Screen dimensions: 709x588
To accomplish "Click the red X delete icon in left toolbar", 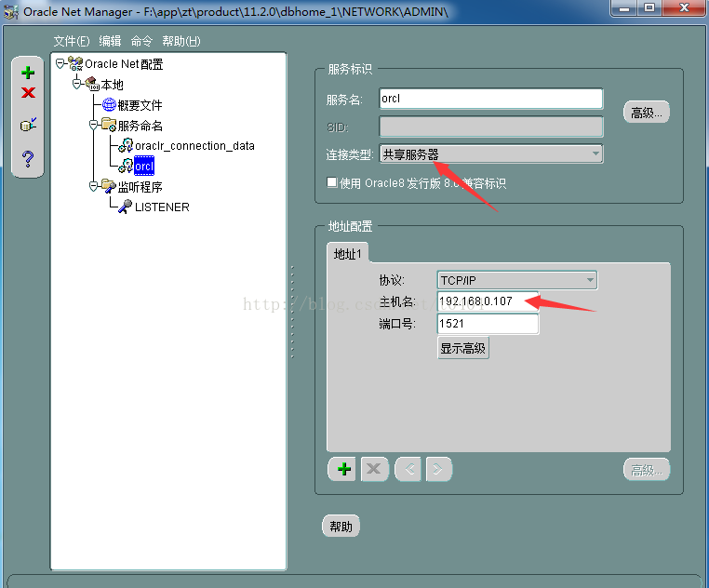I will click(28, 93).
